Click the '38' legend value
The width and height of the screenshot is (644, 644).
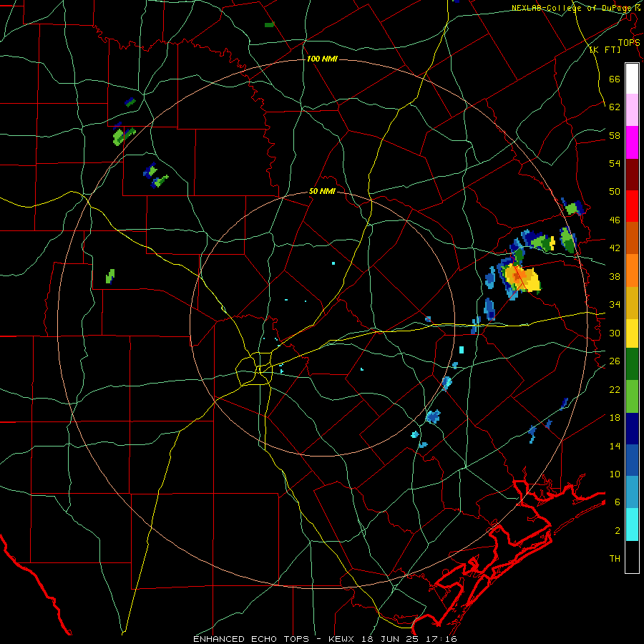click(x=615, y=276)
